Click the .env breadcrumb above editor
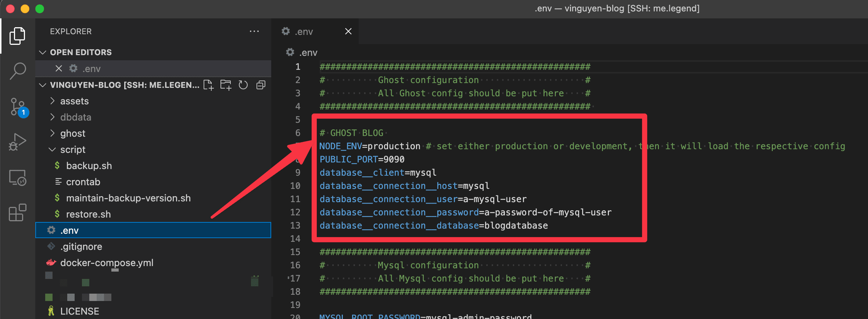This screenshot has height=319, width=868. (308, 53)
